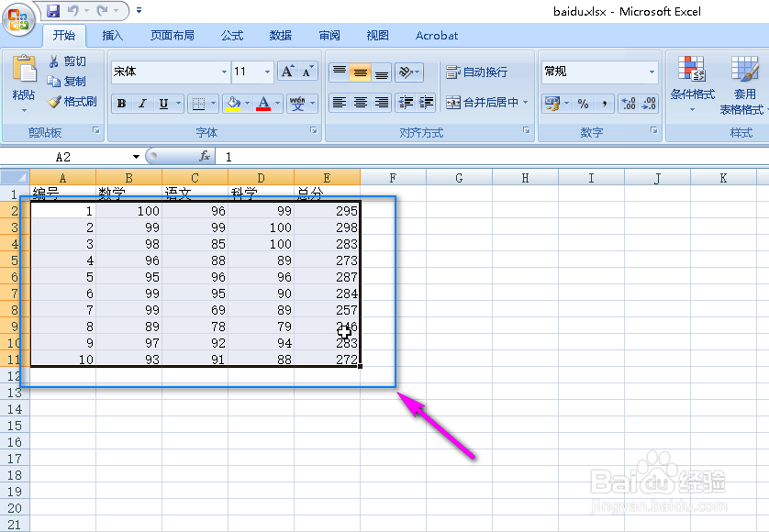Toggle italic formatting
This screenshot has width=769, height=532.
pyautogui.click(x=142, y=104)
